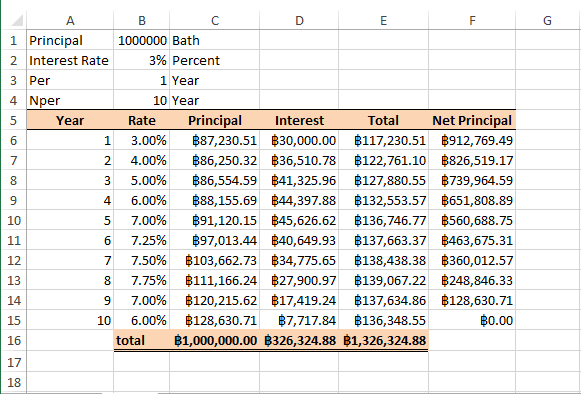Viewport: 581px width, 394px height.
Task: Select the ฿0.00 net principal cell
Action: [x=472, y=320]
